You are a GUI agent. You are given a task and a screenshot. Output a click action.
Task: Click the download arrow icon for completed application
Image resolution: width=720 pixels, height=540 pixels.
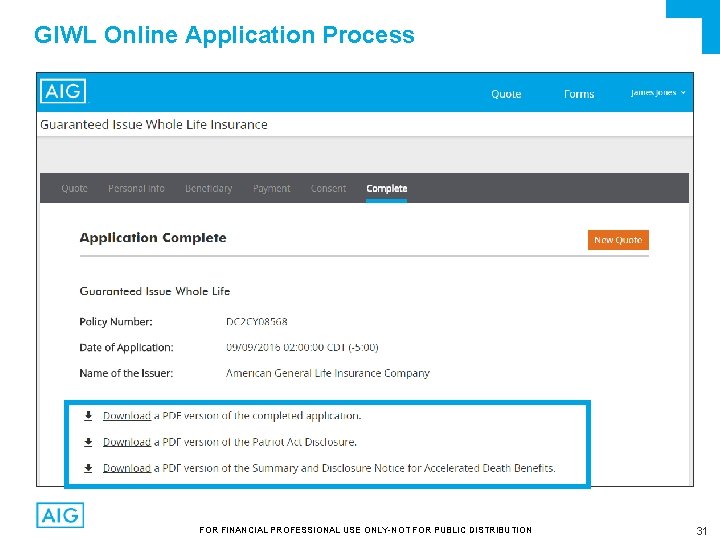point(88,416)
